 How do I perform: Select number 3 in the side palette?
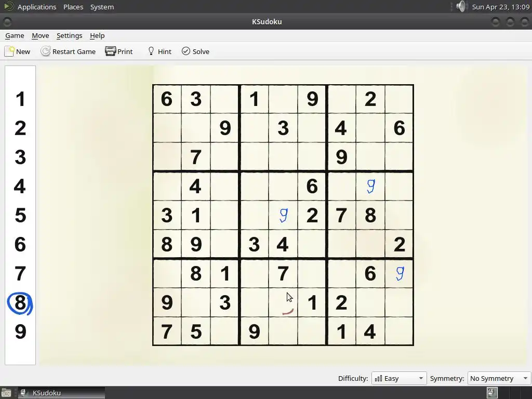(20, 157)
